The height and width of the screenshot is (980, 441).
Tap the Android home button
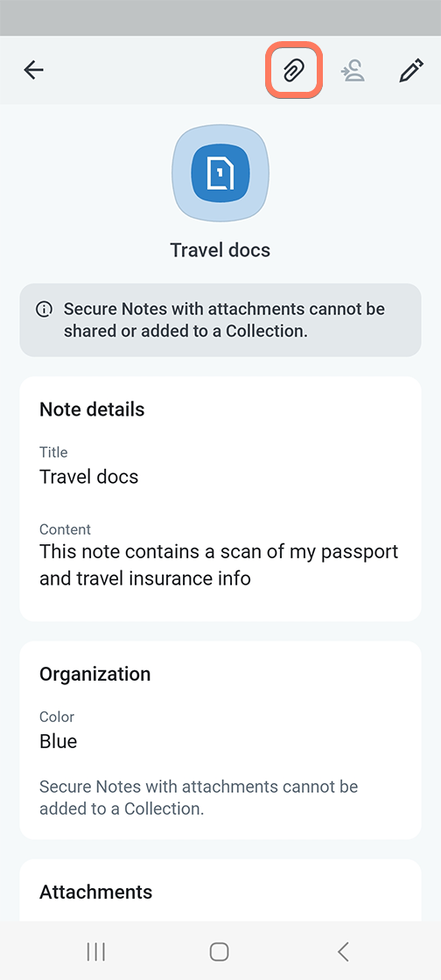pos(220,952)
